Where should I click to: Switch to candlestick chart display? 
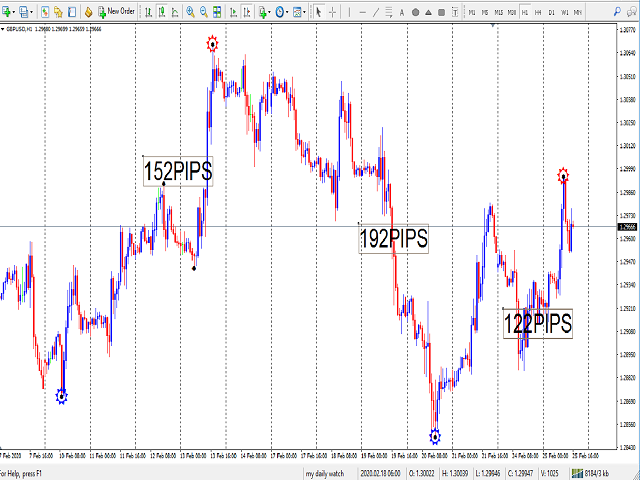tap(162, 12)
